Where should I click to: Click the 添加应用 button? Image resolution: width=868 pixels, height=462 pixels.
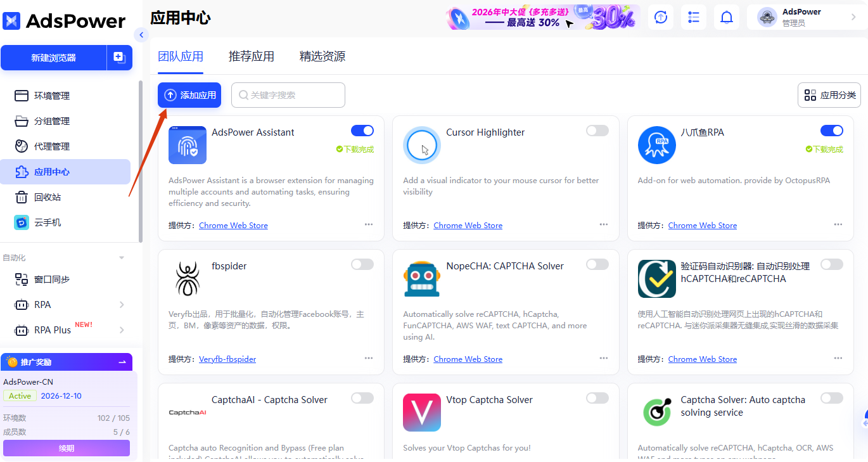click(x=189, y=95)
